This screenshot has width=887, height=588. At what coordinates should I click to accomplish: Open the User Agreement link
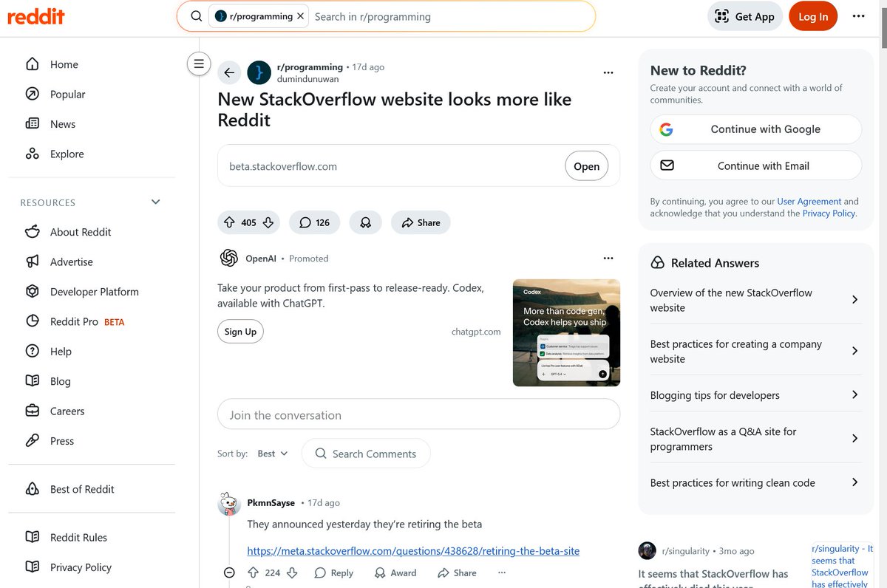pyautogui.click(x=809, y=201)
